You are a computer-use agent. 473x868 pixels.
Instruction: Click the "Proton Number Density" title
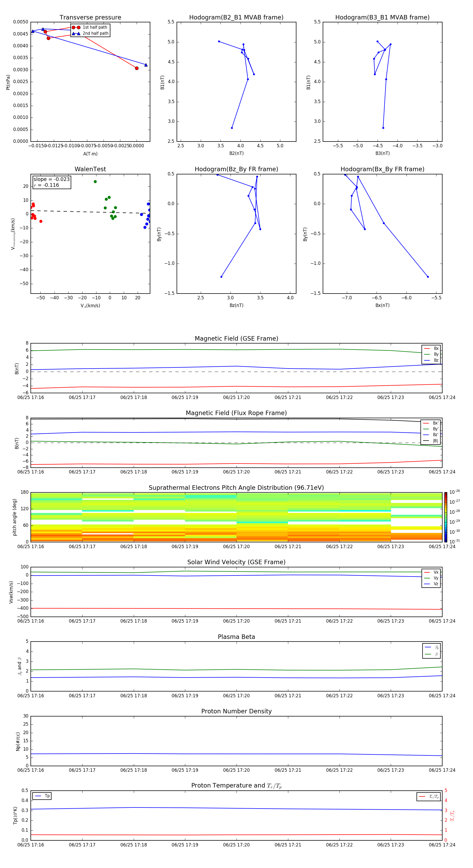236,711
